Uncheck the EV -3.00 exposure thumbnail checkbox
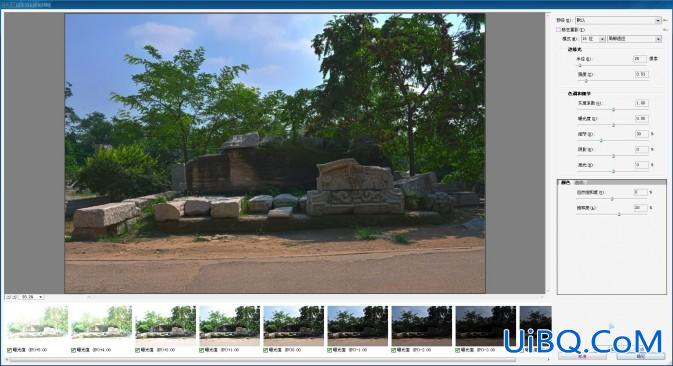The image size is (673, 366). tap(458, 350)
